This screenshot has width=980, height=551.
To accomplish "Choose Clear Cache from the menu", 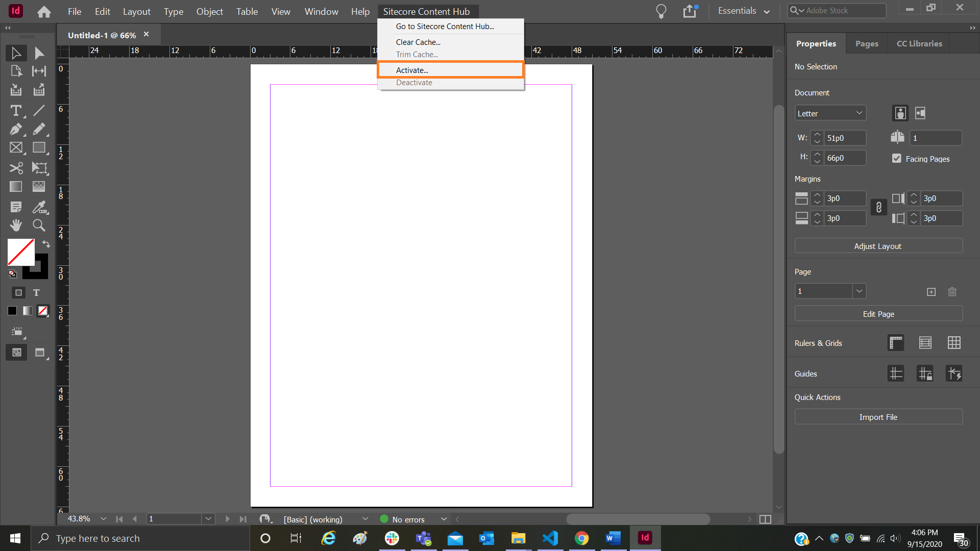I will click(x=451, y=42).
